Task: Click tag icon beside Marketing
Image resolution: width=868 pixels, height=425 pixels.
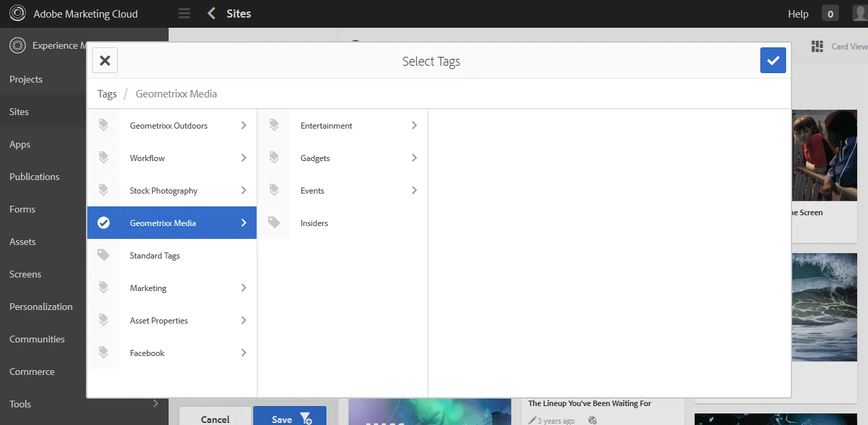Action: (104, 288)
